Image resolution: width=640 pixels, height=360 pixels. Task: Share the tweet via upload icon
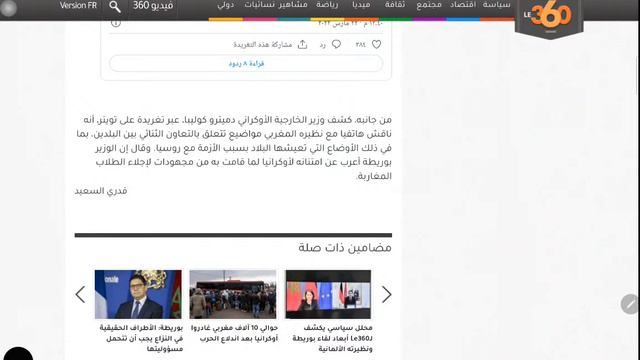pos(302,44)
